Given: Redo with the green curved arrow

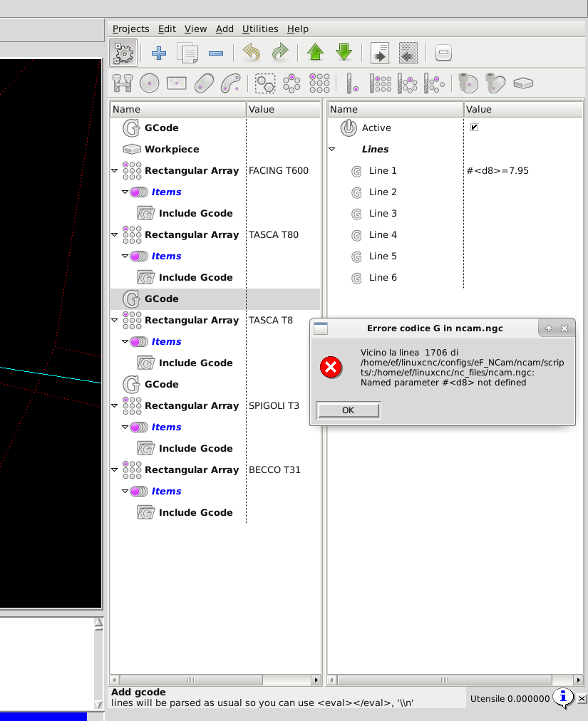Looking at the screenshot, I should click(x=280, y=53).
